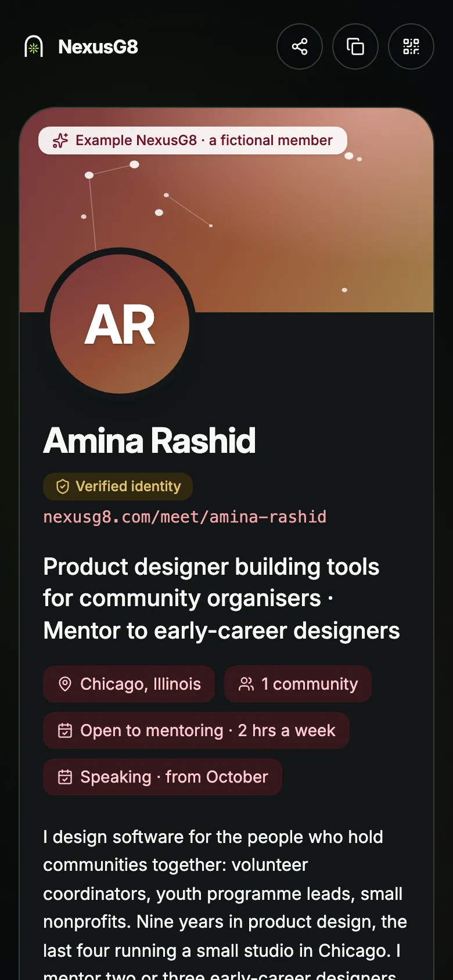The height and width of the screenshot is (980, 453).
Task: Click the map pin icon
Action: pos(65,684)
